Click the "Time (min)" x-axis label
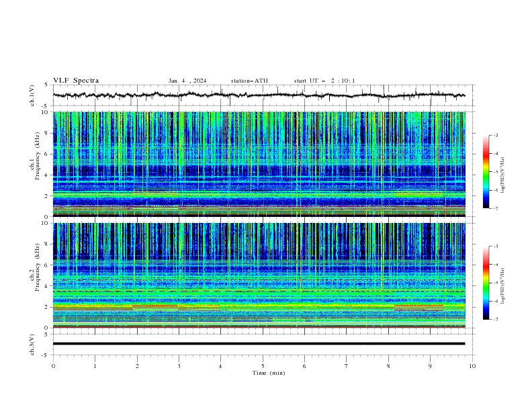 (269, 373)
